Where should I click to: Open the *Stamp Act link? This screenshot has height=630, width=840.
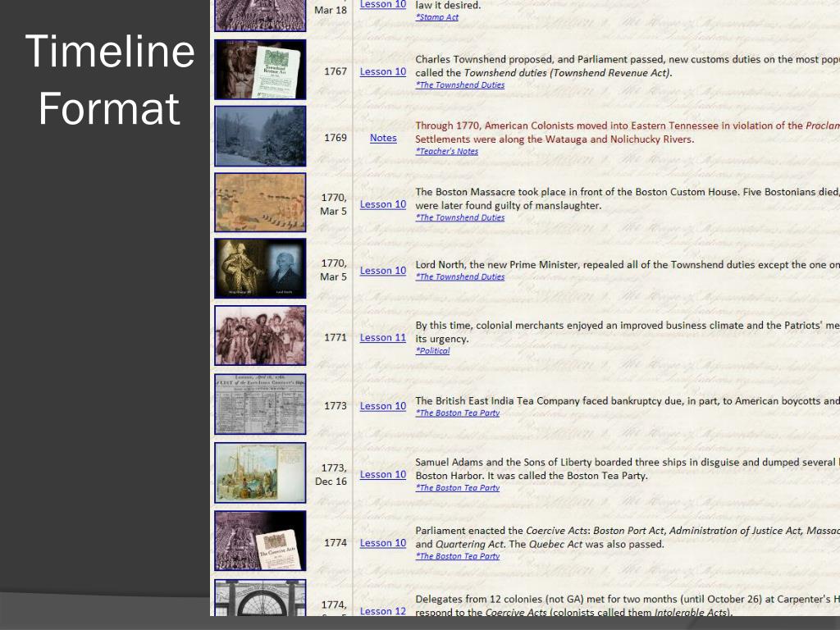437,17
